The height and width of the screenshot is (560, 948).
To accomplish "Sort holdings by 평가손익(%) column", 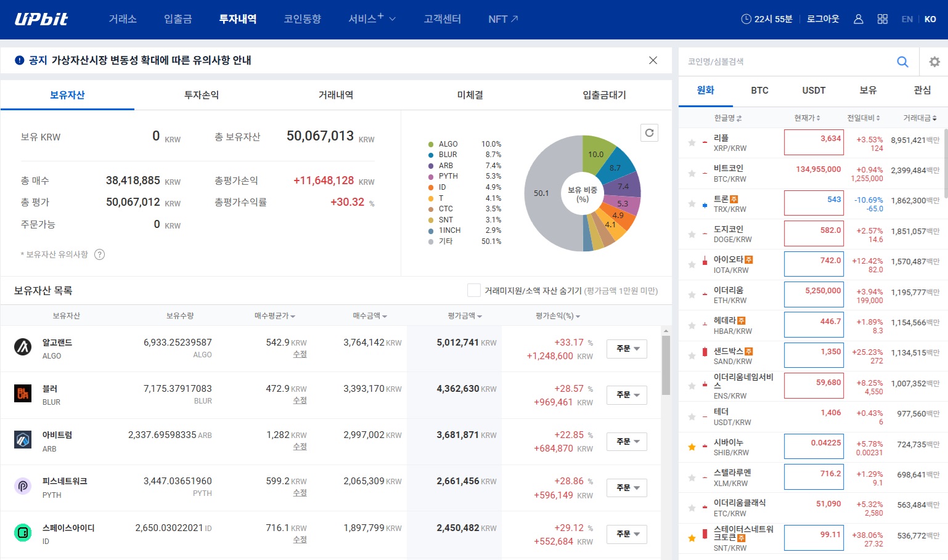I will (x=558, y=316).
